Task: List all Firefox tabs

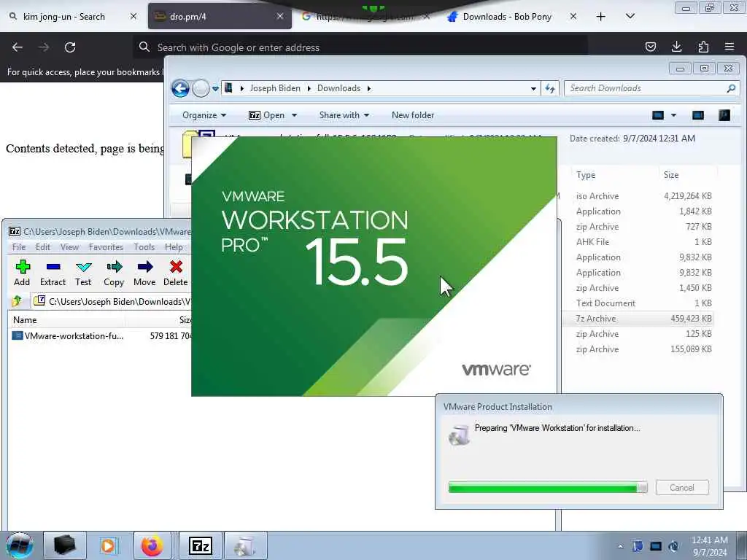Action: point(630,17)
